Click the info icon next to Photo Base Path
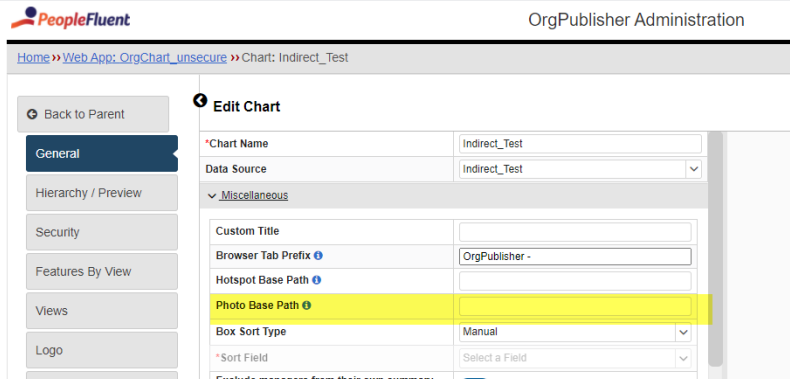The image size is (790, 379). coord(306,305)
